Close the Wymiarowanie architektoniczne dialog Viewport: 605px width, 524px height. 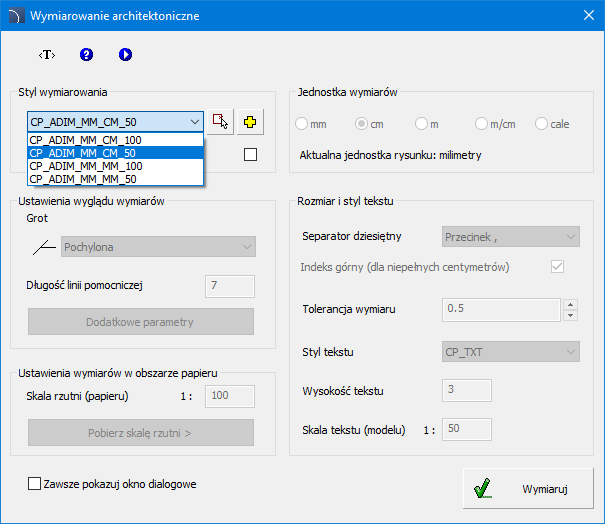588,16
